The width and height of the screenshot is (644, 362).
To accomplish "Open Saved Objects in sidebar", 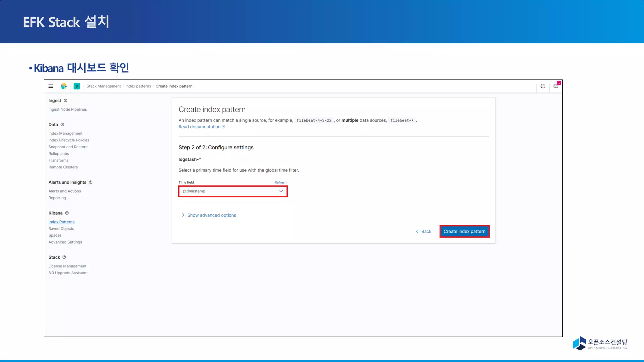I will tap(61, 229).
